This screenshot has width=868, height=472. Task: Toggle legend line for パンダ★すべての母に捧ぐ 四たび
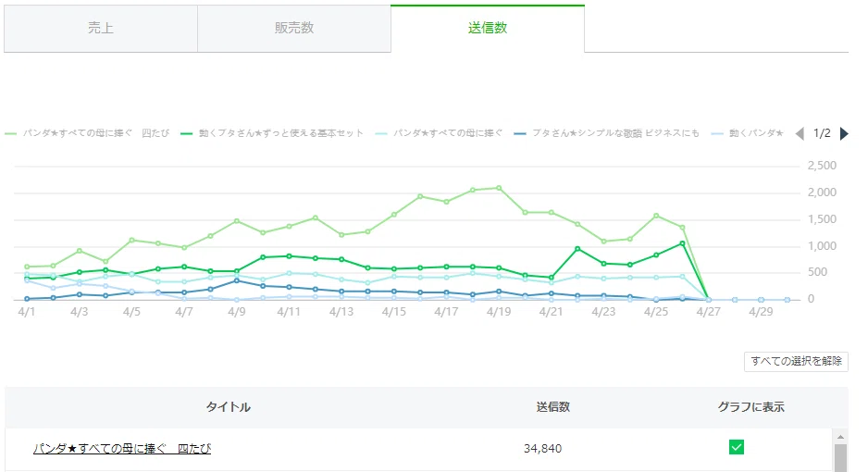87,133
